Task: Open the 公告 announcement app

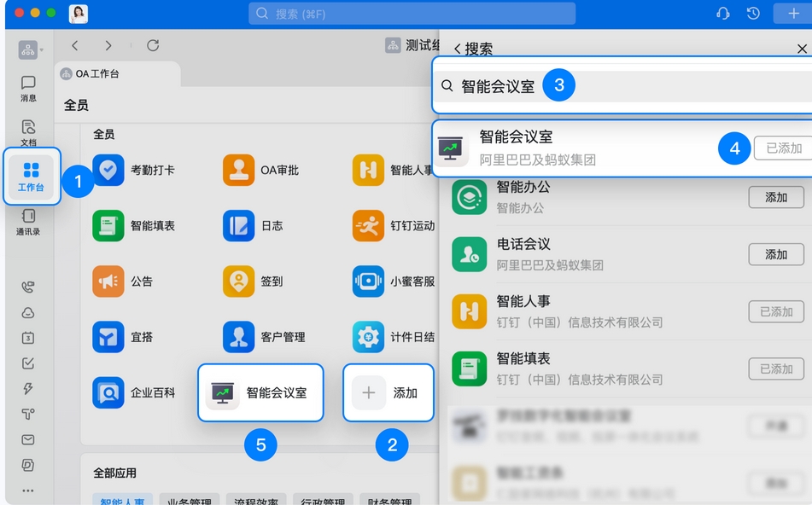Action: click(123, 281)
